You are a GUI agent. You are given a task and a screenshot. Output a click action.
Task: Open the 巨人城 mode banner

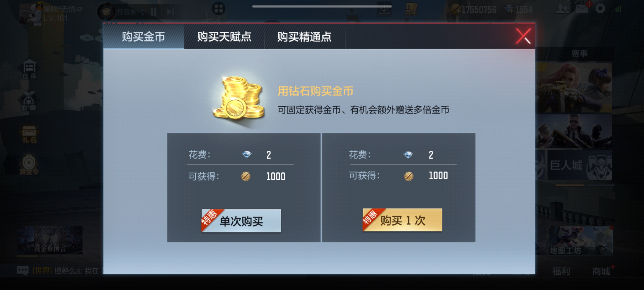[x=579, y=165]
